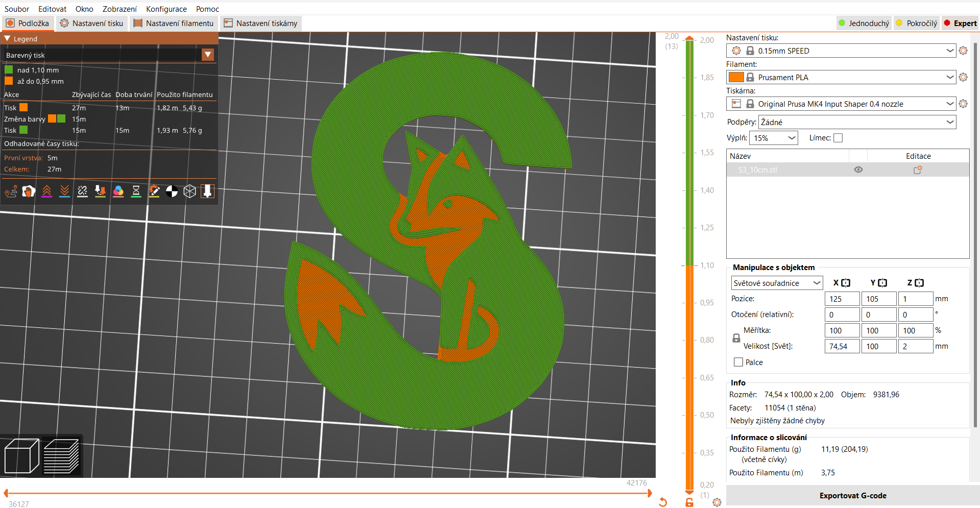
Task: Open the Podpěry dropdown
Action: point(857,123)
